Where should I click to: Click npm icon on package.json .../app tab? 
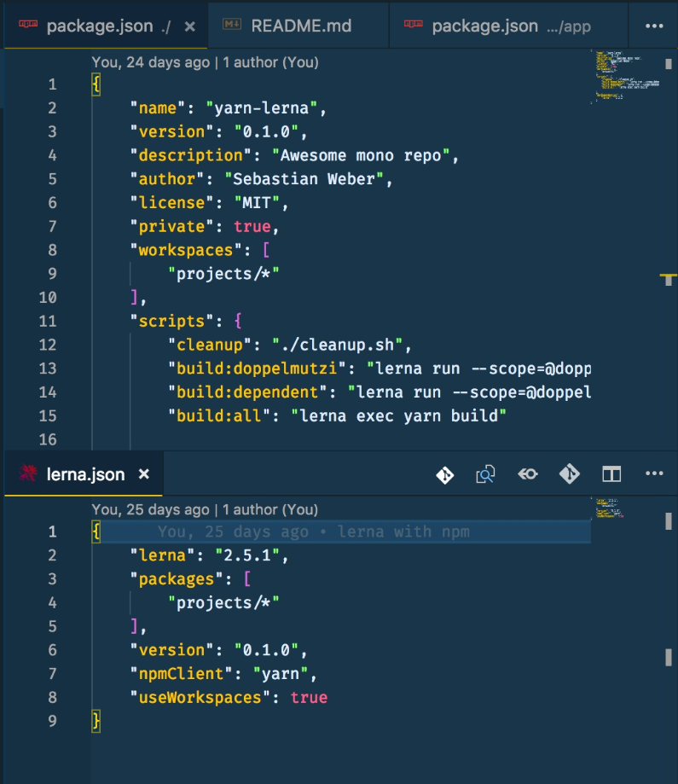414,24
